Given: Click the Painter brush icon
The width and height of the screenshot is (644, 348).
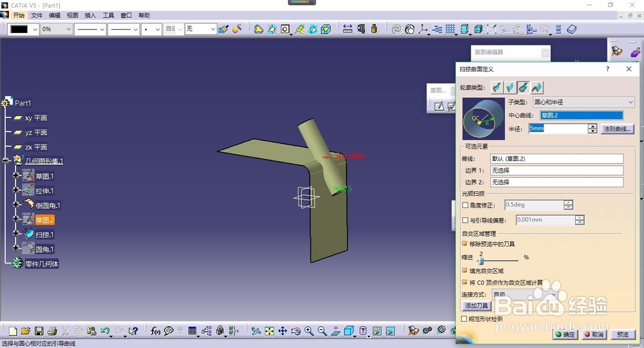Looking at the screenshot, I should click(x=224, y=29).
